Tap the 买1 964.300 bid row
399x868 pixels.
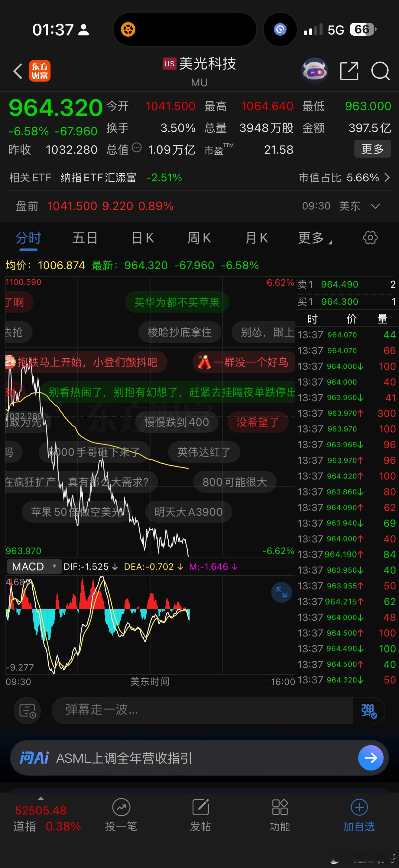(347, 301)
